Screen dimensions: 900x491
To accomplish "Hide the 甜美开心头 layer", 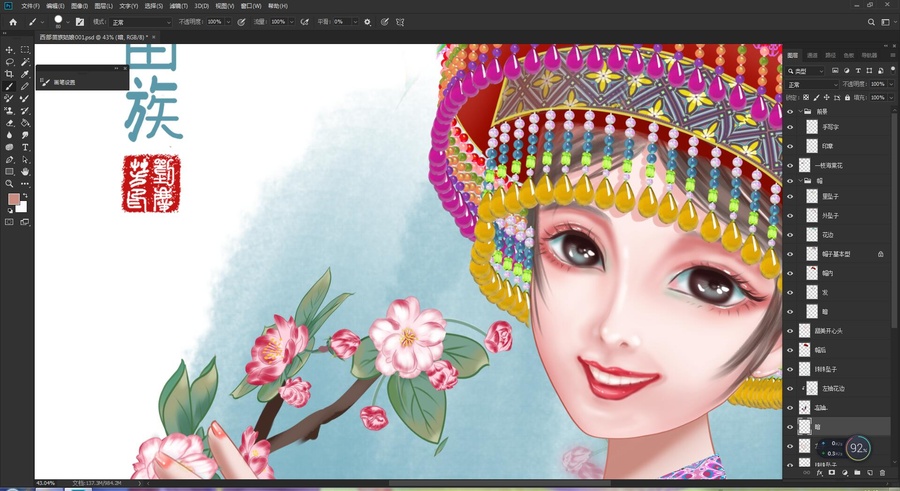I will (790, 331).
